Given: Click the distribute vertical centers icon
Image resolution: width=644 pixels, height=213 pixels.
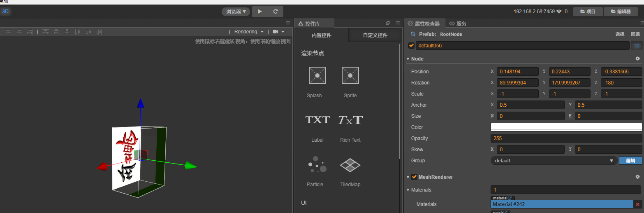Looking at the screenshot, I should [x=56, y=32].
